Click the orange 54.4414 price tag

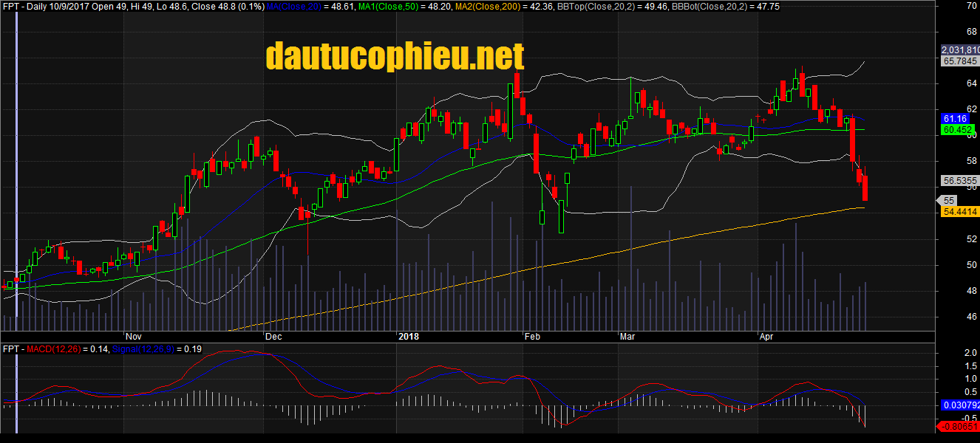pyautogui.click(x=959, y=212)
